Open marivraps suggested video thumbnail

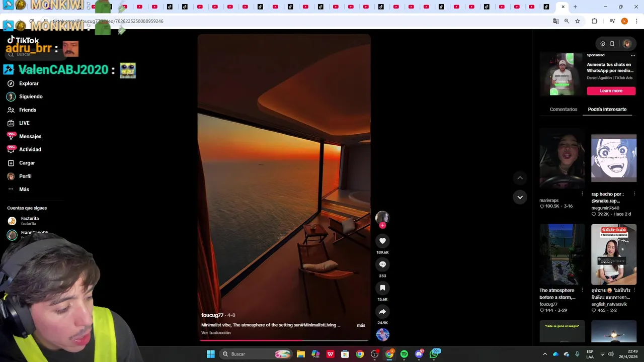pos(562,158)
